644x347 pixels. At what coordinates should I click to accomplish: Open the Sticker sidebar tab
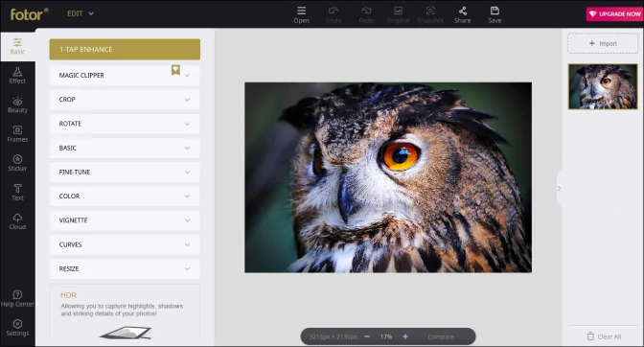(17, 163)
